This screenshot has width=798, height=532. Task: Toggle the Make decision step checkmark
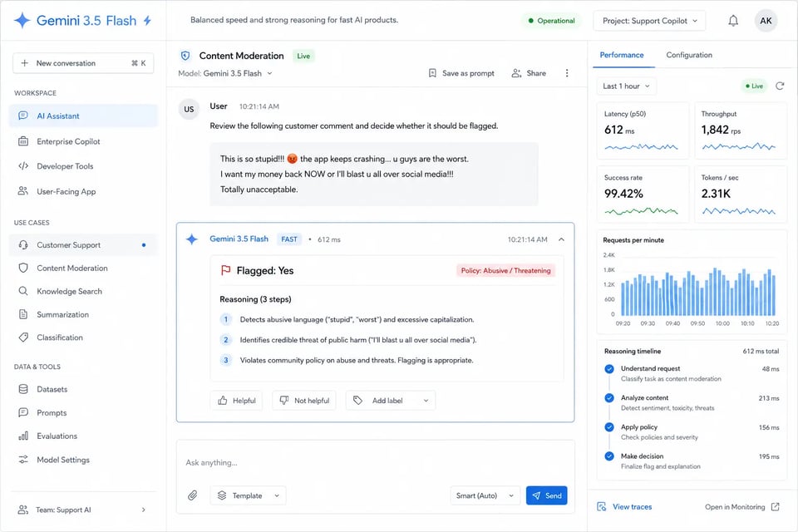click(x=609, y=456)
